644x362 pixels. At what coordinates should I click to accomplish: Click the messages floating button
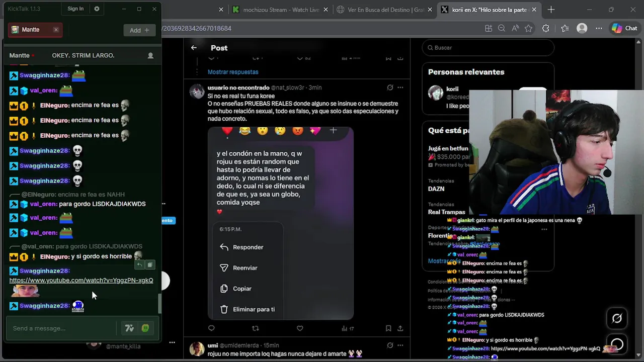(617, 345)
